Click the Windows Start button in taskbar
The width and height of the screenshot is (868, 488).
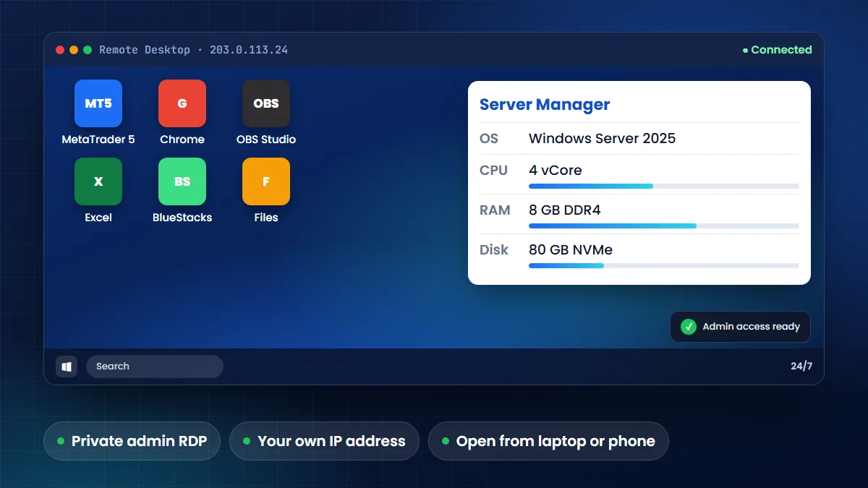pos(67,367)
